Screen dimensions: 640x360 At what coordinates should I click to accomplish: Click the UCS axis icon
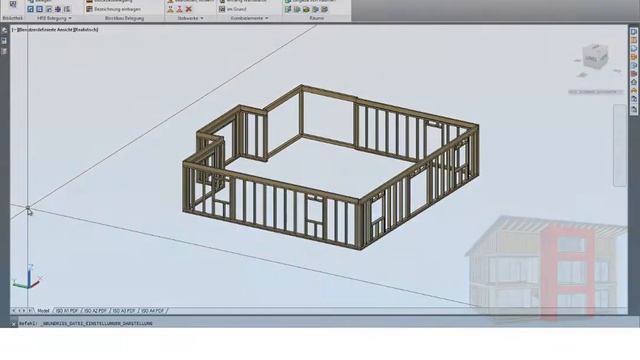tap(28, 277)
